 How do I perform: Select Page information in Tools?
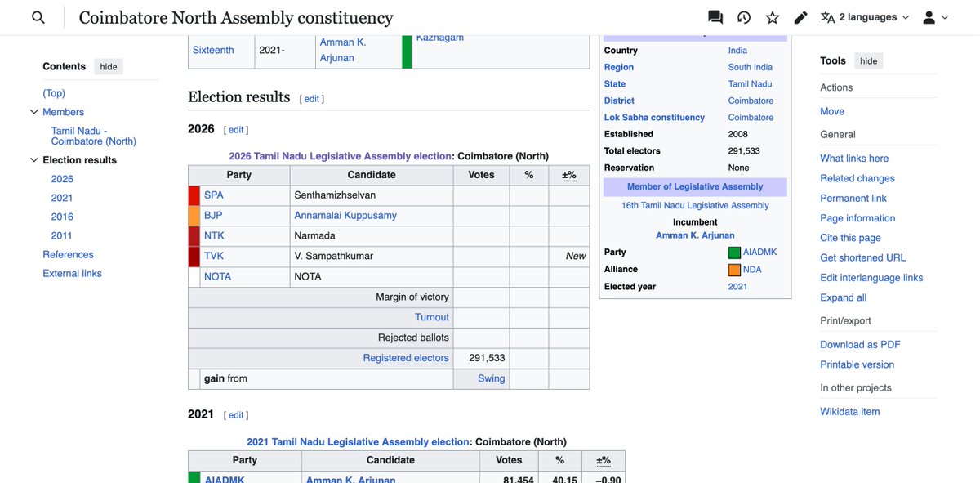(x=857, y=218)
